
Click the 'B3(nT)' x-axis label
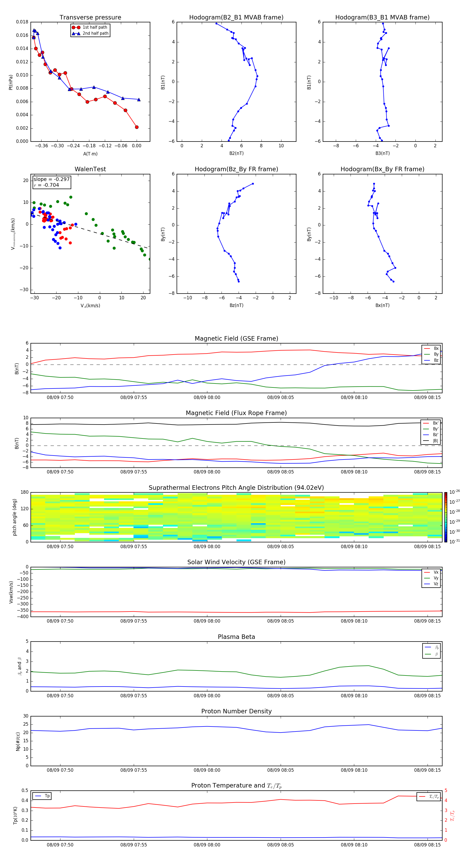coord(382,153)
